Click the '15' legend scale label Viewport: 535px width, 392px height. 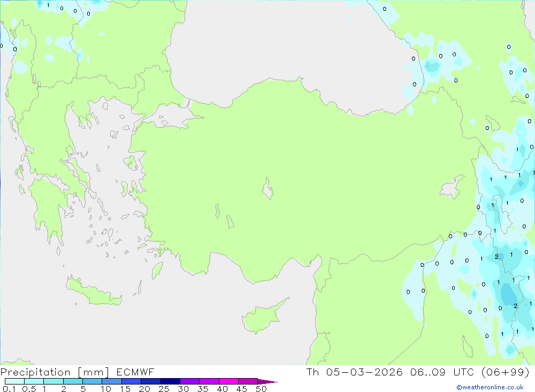125,389
